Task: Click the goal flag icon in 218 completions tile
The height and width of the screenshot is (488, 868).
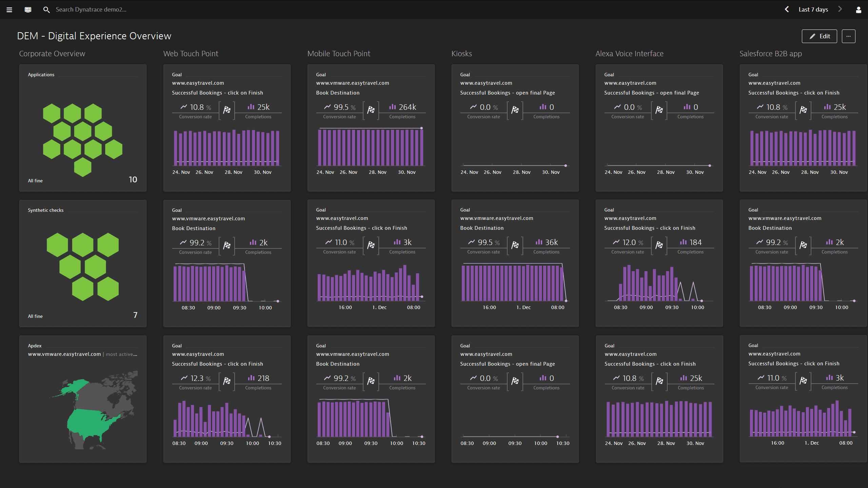Action: click(227, 381)
